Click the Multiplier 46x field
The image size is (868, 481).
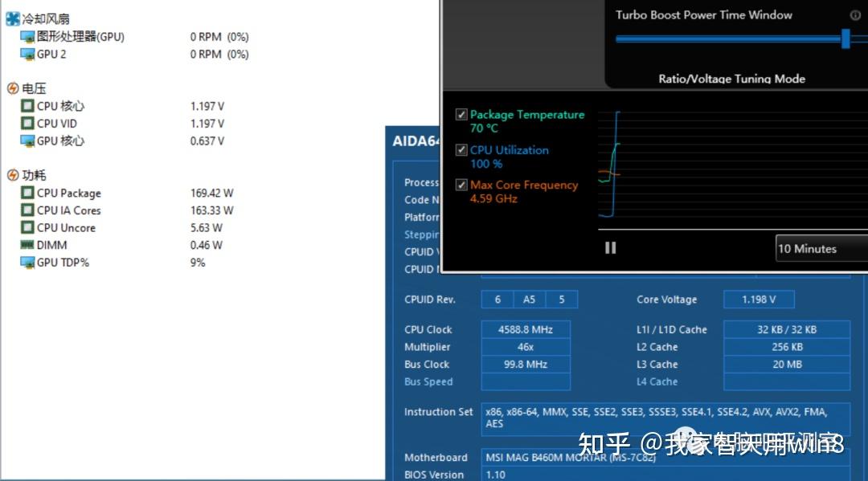[526, 347]
